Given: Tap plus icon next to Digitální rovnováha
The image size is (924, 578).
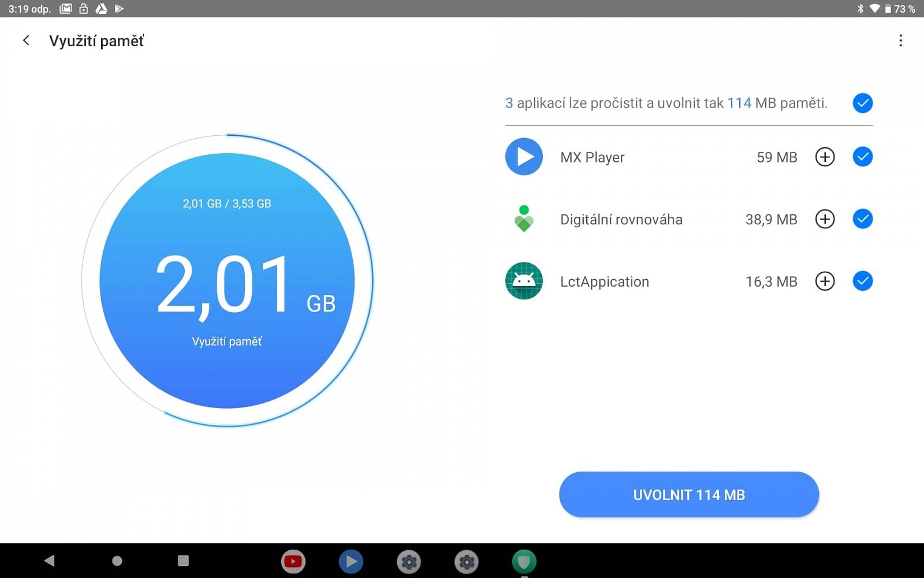Looking at the screenshot, I should coord(825,219).
